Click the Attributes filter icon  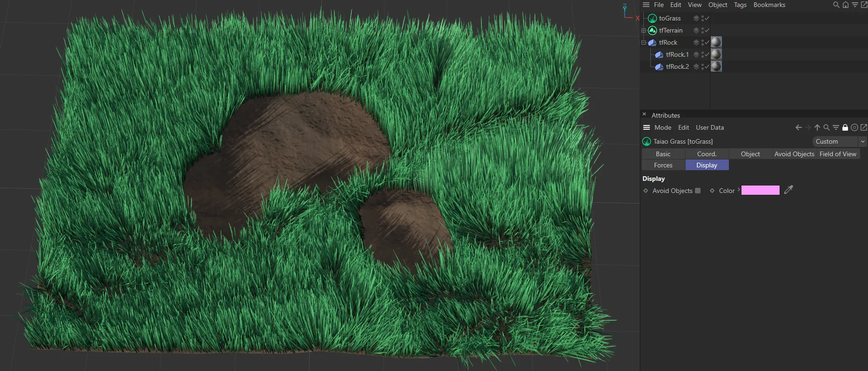pos(836,127)
